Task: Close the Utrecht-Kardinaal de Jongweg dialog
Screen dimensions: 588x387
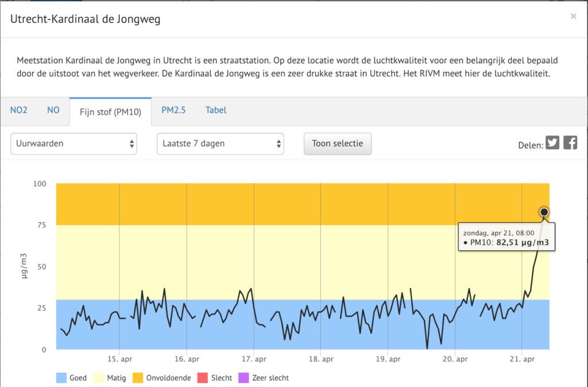Action: 573,17
